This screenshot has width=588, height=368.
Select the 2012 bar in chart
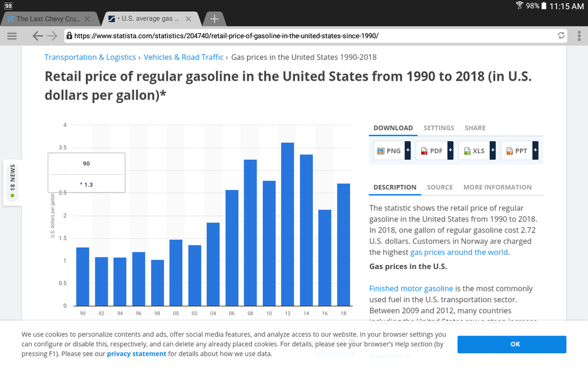(x=288, y=224)
